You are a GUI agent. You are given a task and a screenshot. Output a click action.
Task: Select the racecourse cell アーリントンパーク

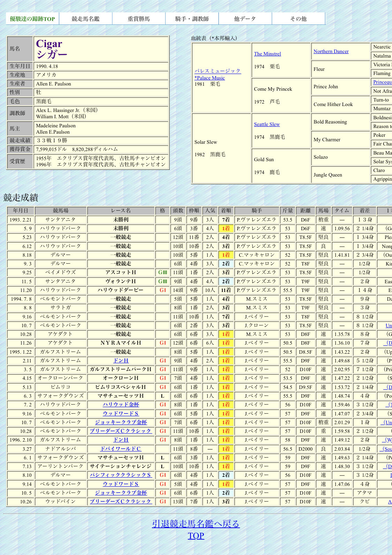pyautogui.click(x=61, y=466)
